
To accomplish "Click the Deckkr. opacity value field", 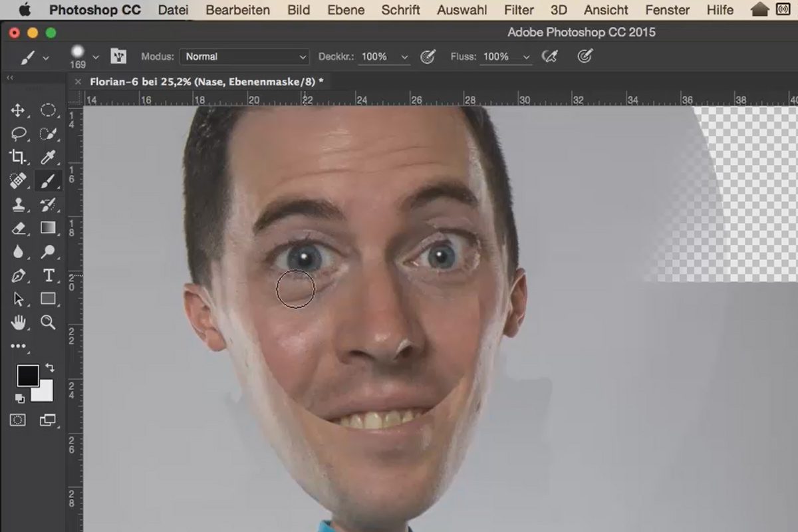I will (374, 57).
